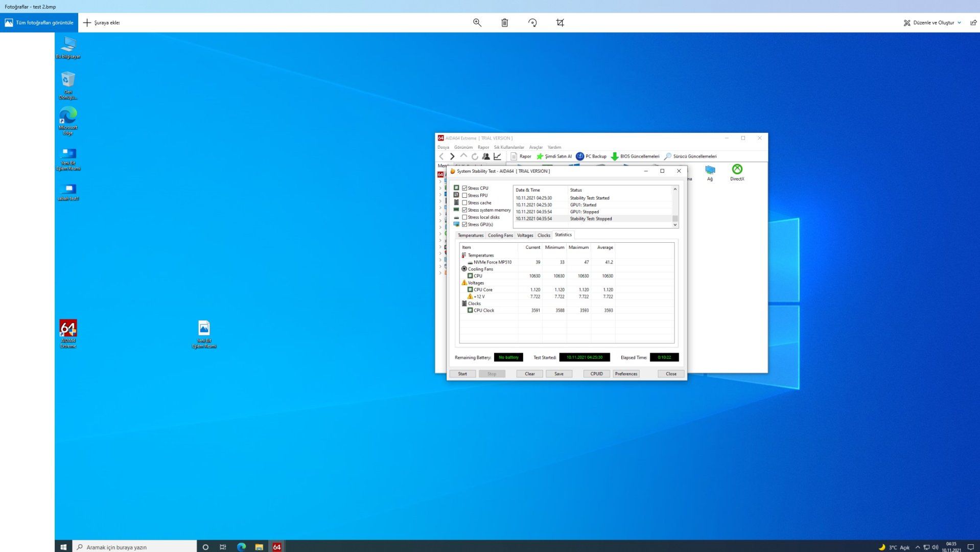Open the Görünüm menu in AIDA64

[x=463, y=147]
